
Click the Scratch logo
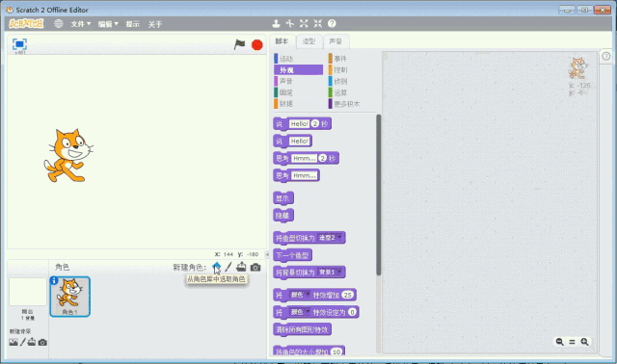click(26, 23)
